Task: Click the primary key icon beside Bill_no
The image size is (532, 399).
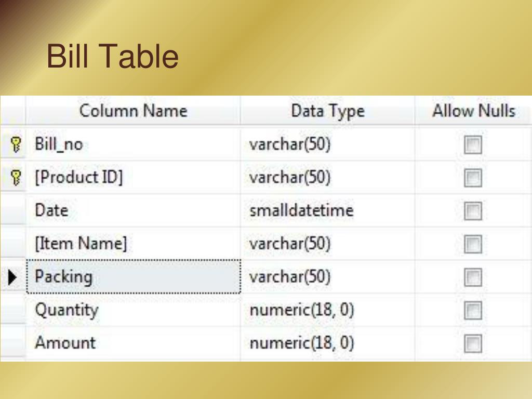Action: tap(16, 144)
